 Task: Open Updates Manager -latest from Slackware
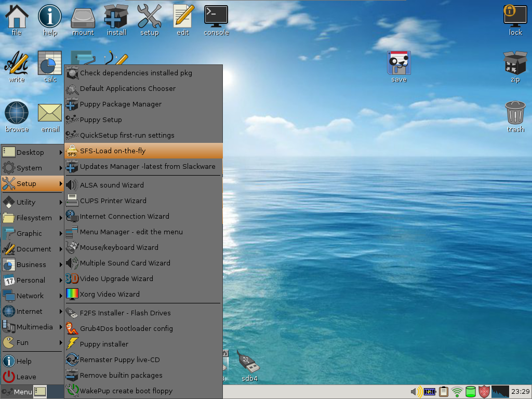tap(143, 167)
